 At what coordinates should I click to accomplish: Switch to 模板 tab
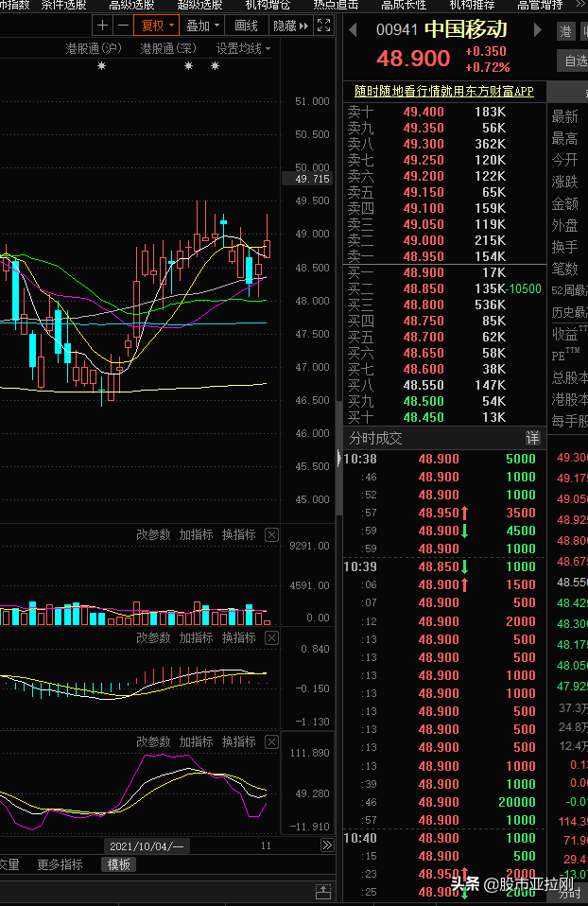click(x=118, y=864)
